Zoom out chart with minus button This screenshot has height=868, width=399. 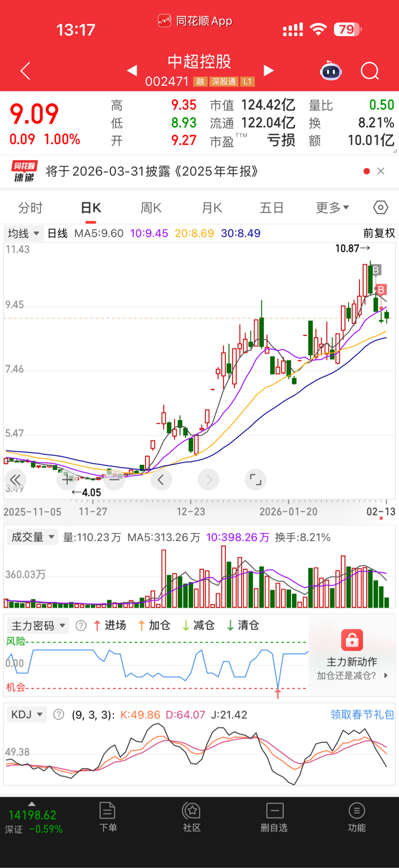click(114, 480)
